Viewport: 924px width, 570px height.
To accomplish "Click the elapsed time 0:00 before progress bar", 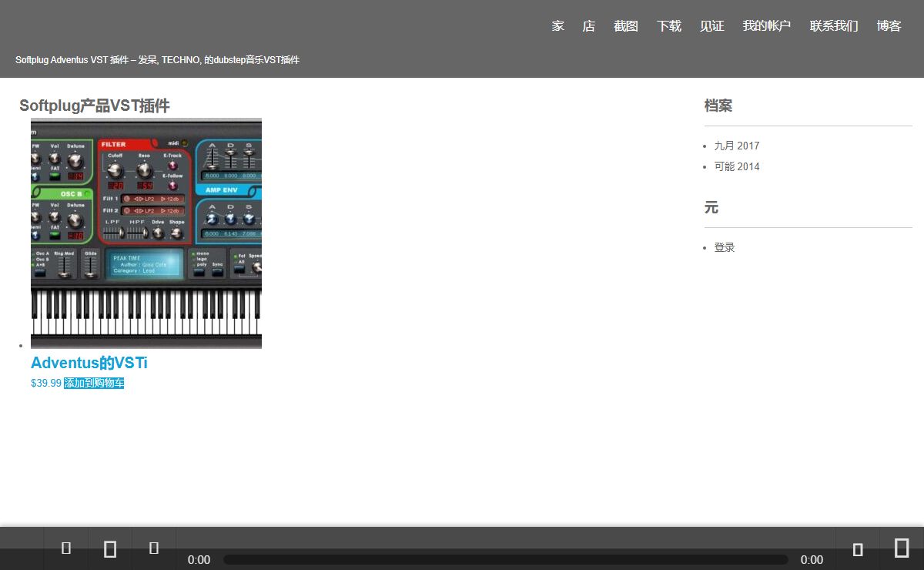I will click(x=199, y=560).
